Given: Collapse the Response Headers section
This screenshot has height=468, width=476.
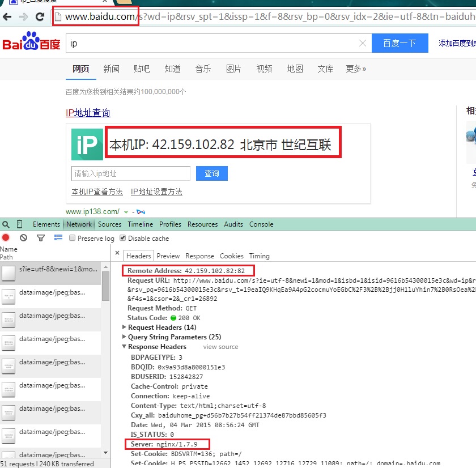Looking at the screenshot, I should click(x=124, y=346).
